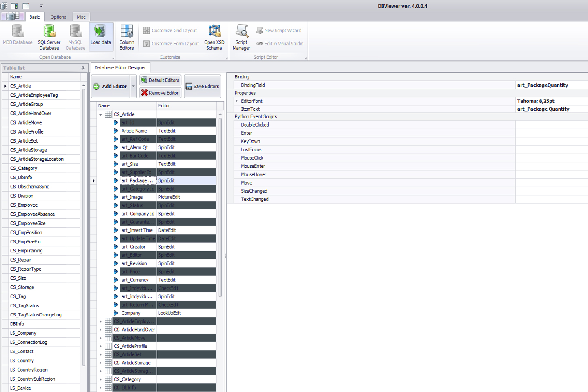Screen dimensions: 588x392
Task: Select CS_Division in table list
Action: coord(45,196)
